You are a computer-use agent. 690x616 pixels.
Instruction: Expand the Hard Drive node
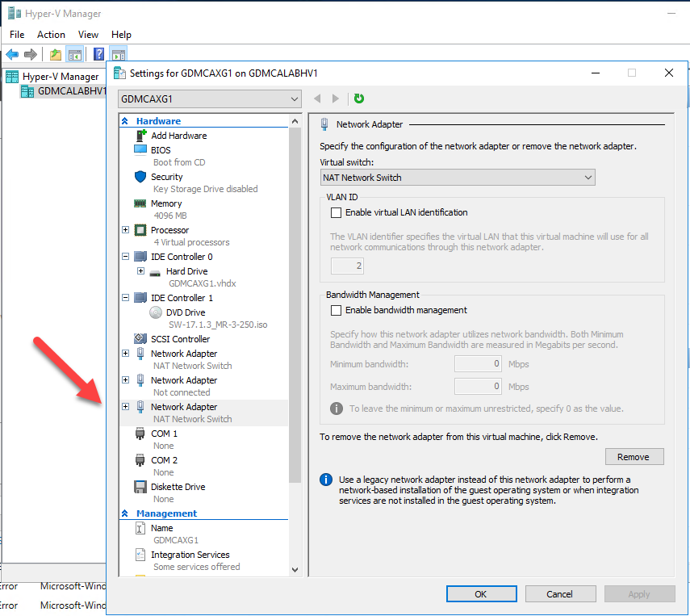coord(140,270)
